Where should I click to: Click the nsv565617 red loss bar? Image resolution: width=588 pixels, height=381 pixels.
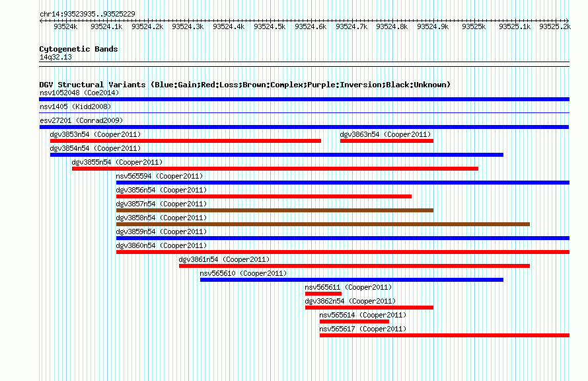pos(445,335)
